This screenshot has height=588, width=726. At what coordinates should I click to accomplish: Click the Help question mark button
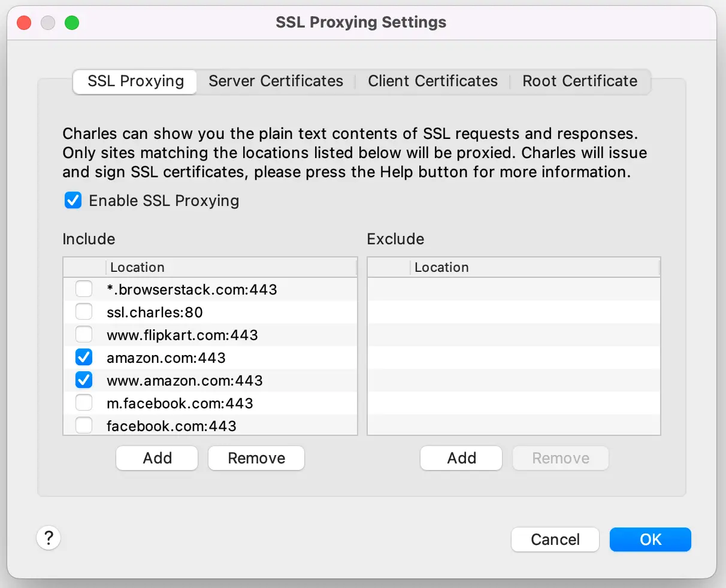click(49, 537)
